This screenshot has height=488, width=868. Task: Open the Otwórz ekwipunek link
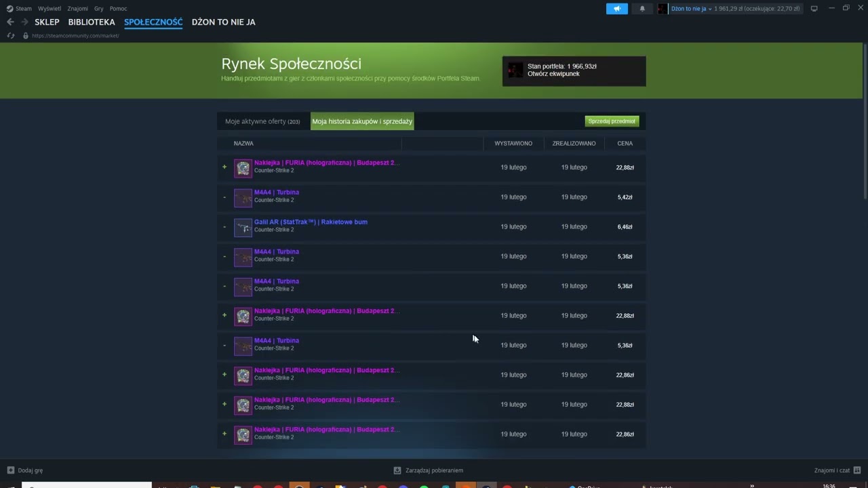(553, 74)
